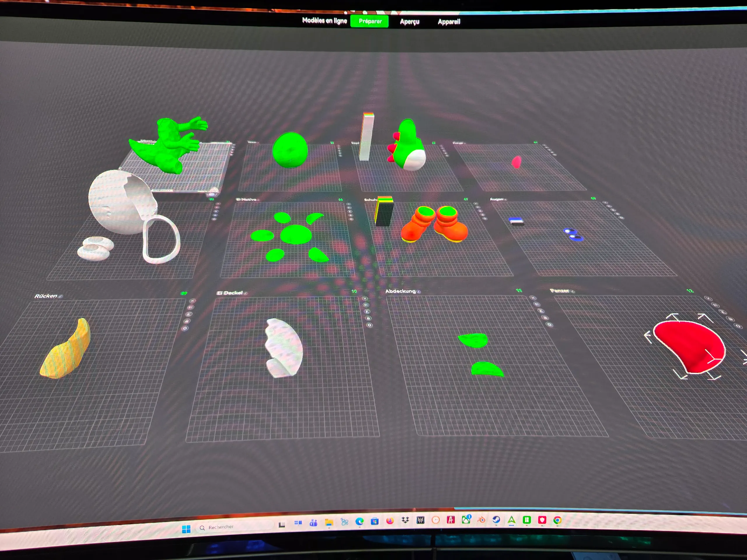Click the "Ei Deckel" plate name
The image size is (747, 560).
click(x=230, y=293)
